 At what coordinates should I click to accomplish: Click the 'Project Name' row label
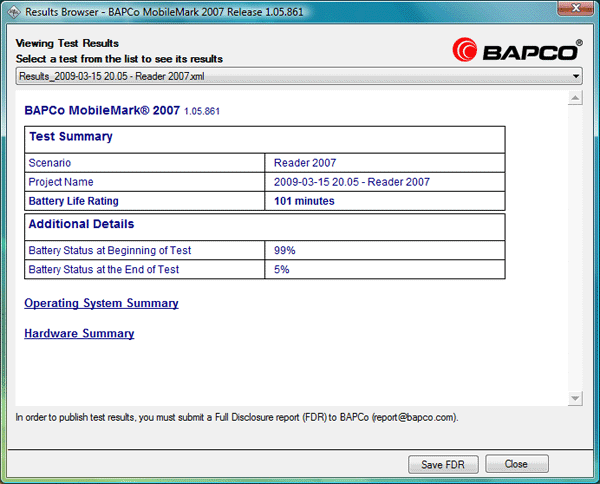(61, 182)
